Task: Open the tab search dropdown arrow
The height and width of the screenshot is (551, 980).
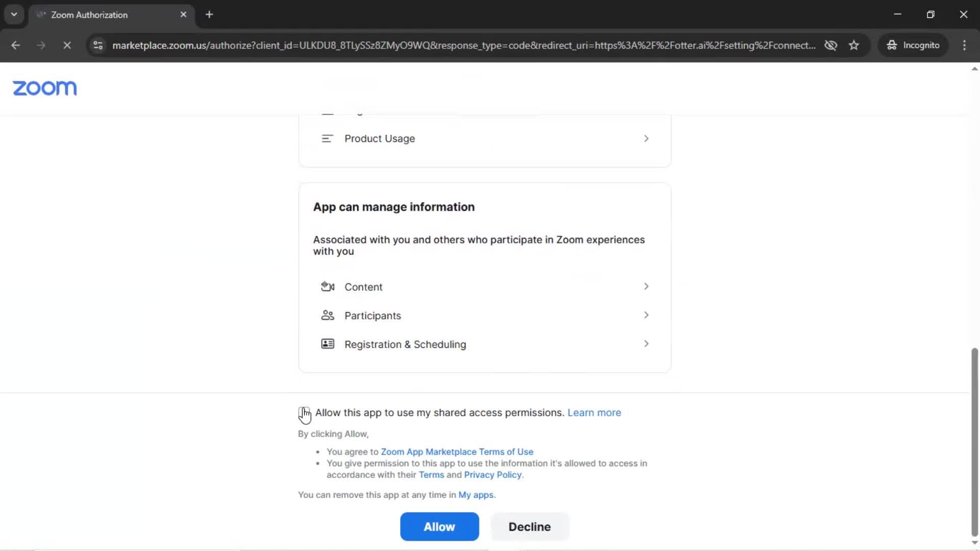Action: [x=14, y=14]
